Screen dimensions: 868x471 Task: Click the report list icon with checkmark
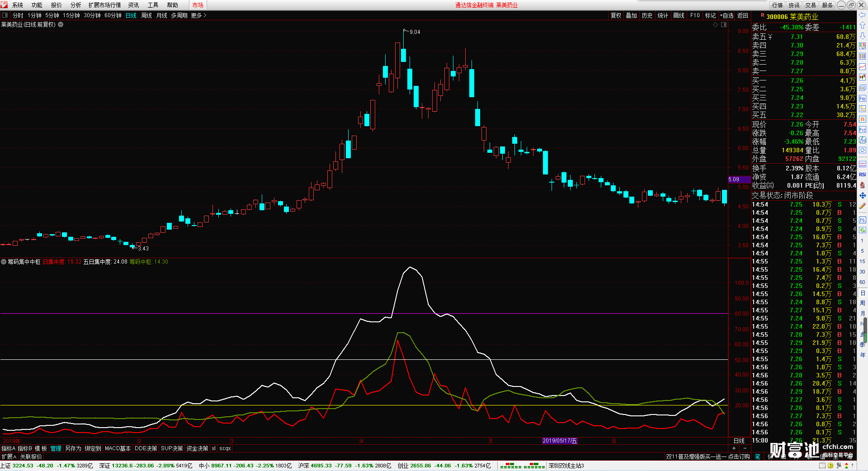tap(863, 46)
